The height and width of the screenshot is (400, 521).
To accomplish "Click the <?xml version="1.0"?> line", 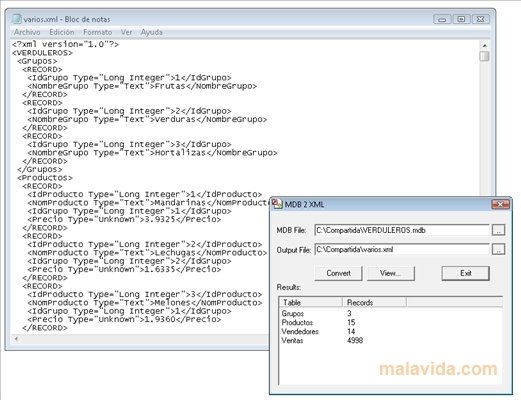I will click(65, 44).
